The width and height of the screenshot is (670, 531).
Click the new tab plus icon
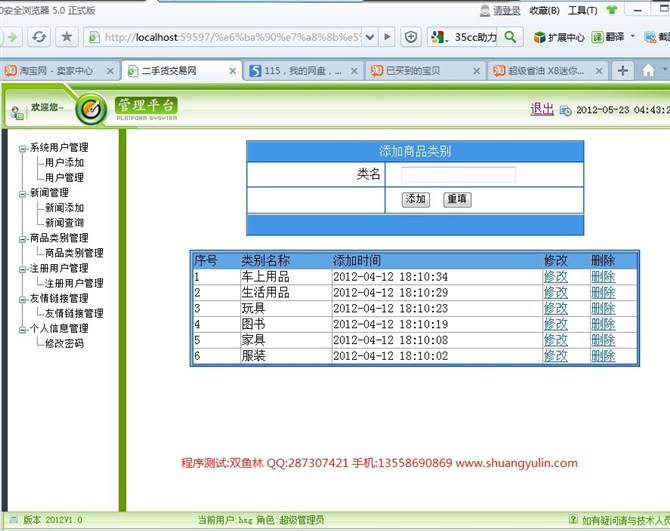click(x=623, y=71)
